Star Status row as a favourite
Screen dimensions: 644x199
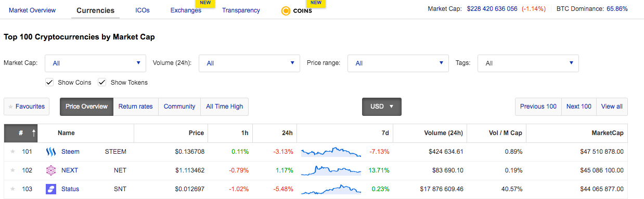point(12,189)
